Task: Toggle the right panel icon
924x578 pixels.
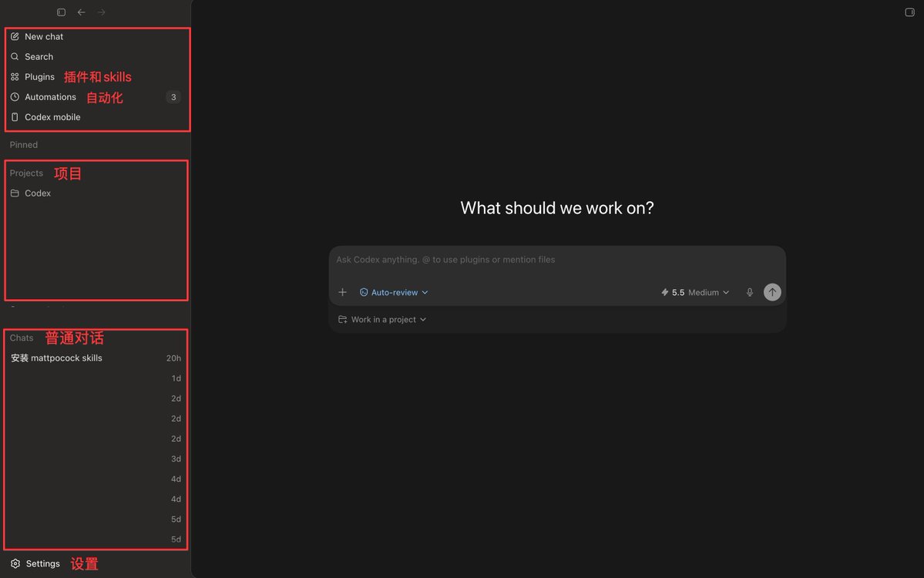Action: [x=909, y=12]
